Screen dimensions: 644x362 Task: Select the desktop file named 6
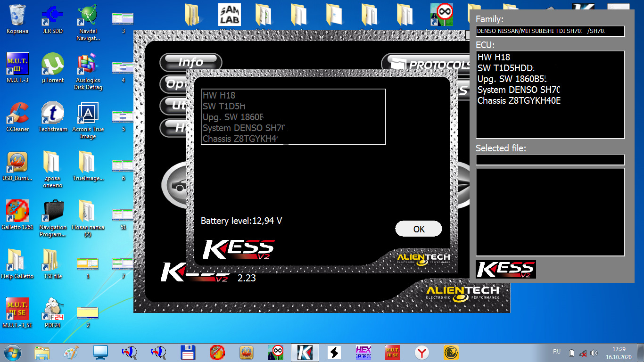pos(123,170)
